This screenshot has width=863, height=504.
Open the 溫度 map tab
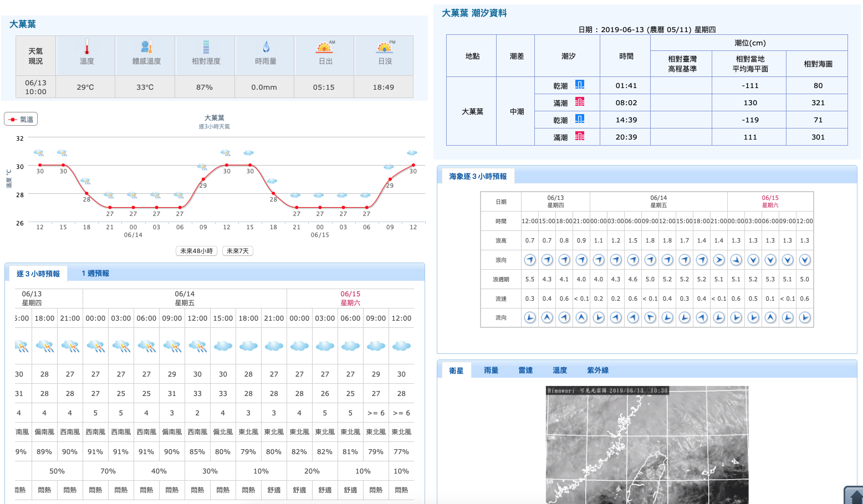[x=560, y=371]
